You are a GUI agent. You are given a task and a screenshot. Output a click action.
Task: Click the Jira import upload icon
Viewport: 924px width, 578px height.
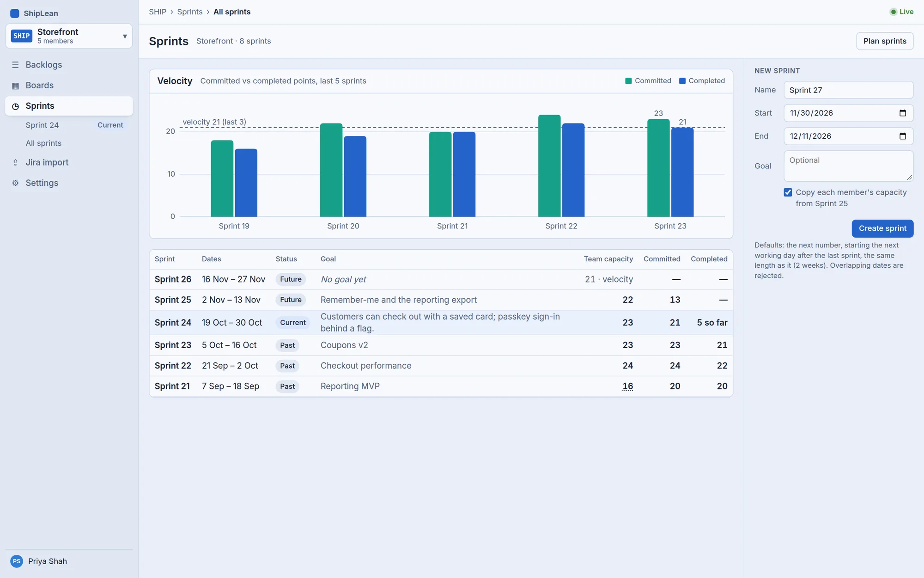(15, 162)
